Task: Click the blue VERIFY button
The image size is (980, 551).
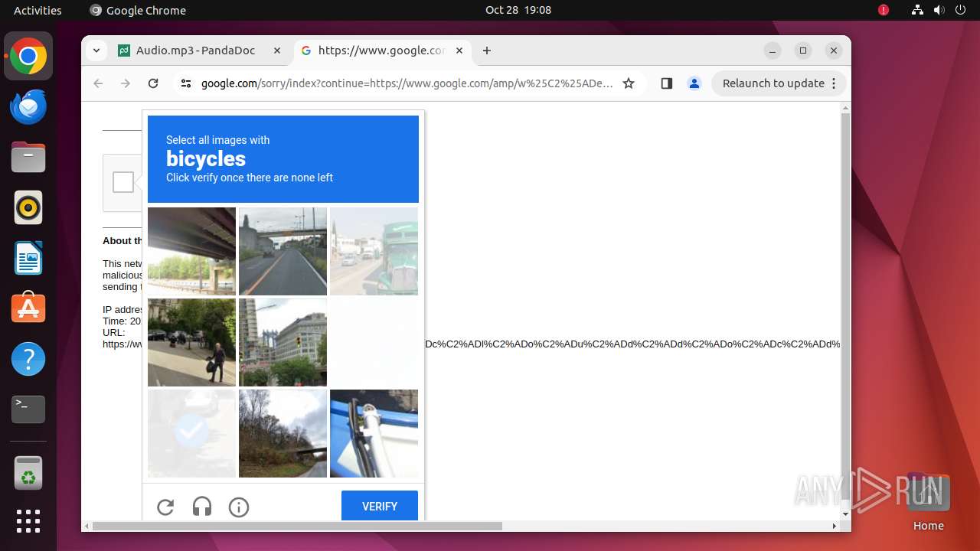Action: click(380, 506)
